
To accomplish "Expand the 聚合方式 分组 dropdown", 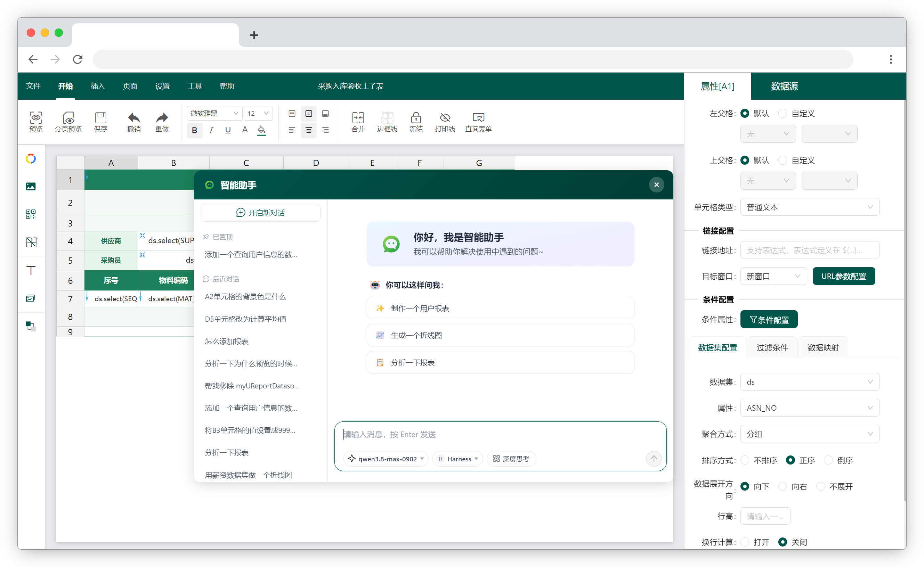I will pos(810,434).
